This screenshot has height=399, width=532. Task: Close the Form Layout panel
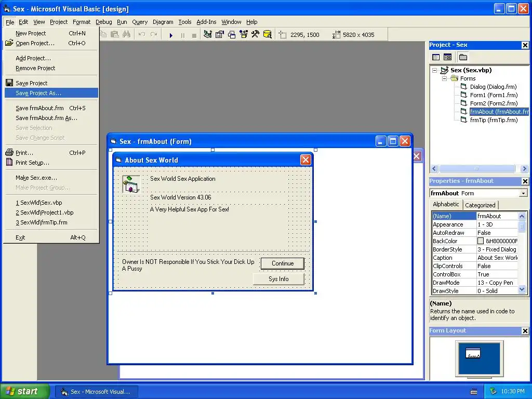click(x=525, y=331)
